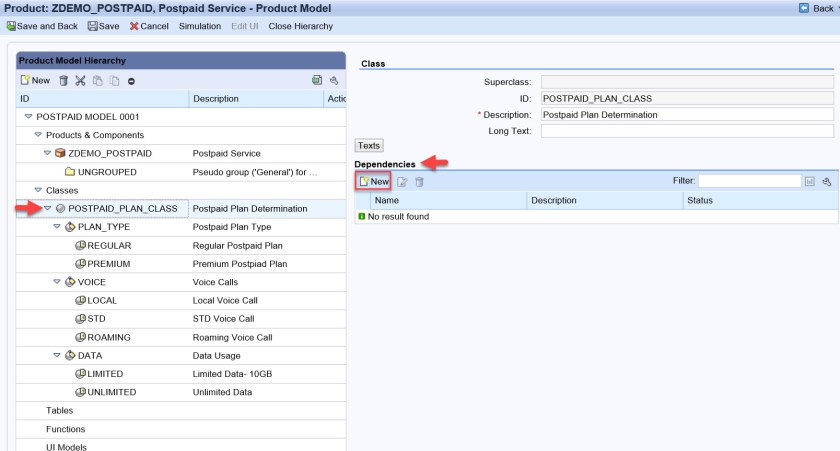Select 'Premium Postpiad Plan' description cell

(240, 264)
